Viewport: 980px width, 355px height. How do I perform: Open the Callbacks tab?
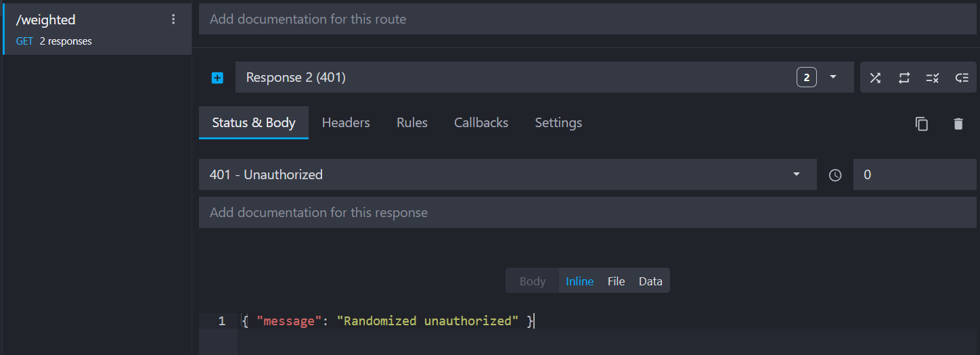(481, 122)
